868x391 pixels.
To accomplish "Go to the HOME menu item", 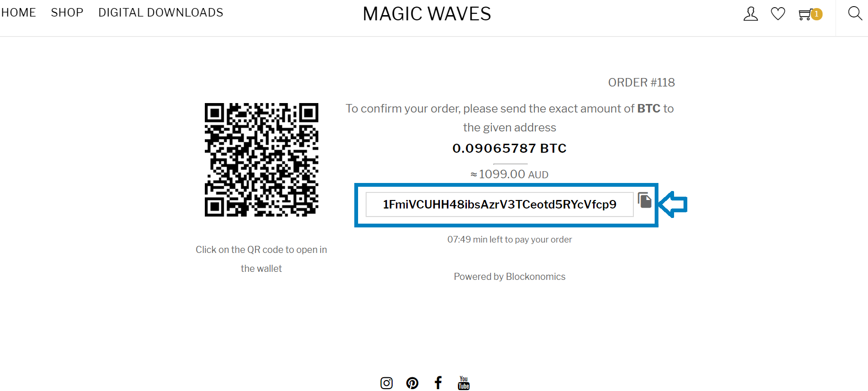I will tap(18, 13).
